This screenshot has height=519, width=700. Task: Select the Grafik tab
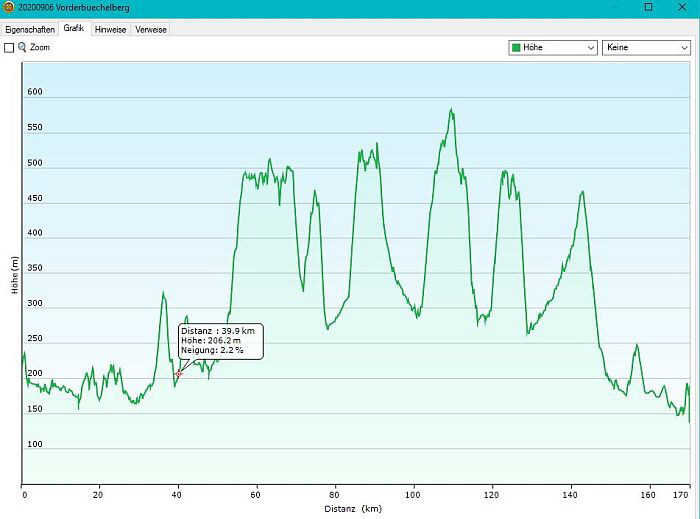pos(74,28)
